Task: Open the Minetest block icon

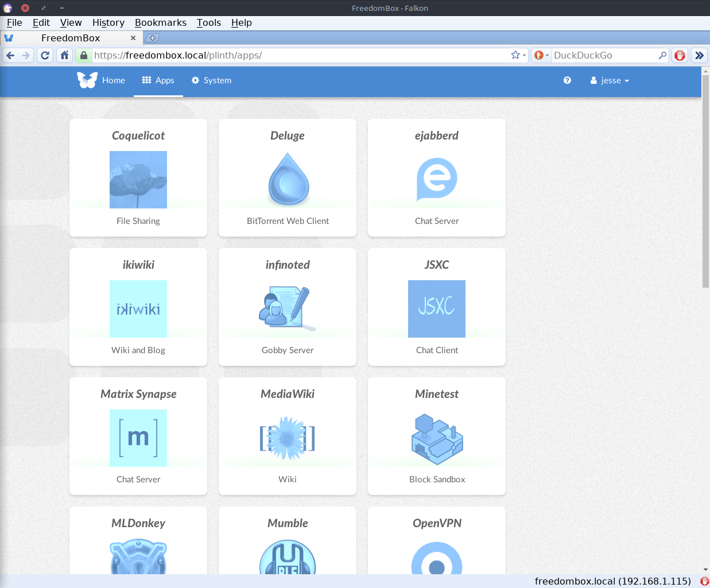Action: pyautogui.click(x=437, y=439)
